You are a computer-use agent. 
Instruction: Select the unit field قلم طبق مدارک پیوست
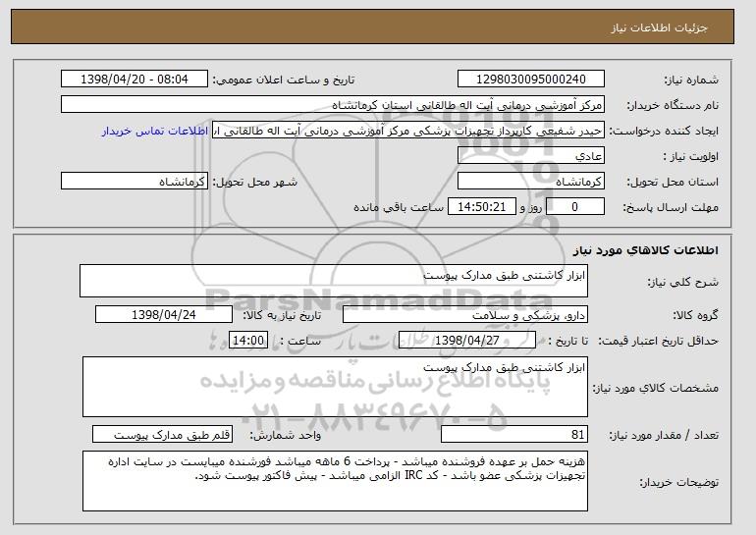[x=162, y=434]
